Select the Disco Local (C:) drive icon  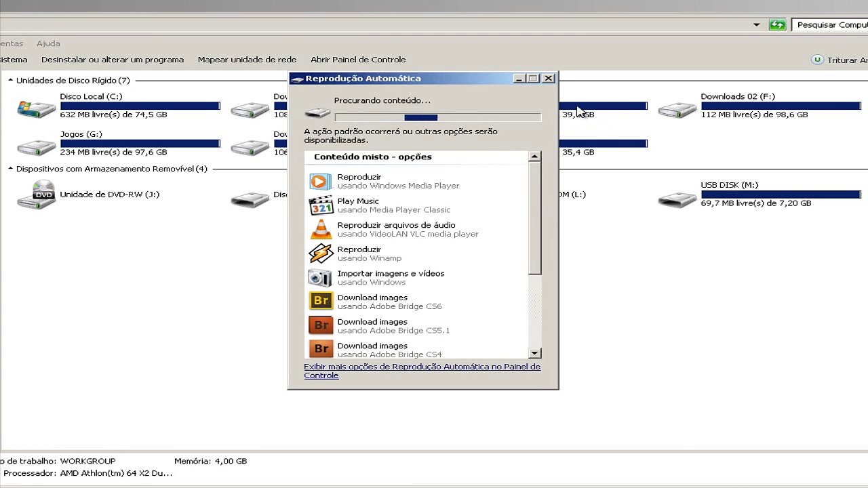click(36, 108)
